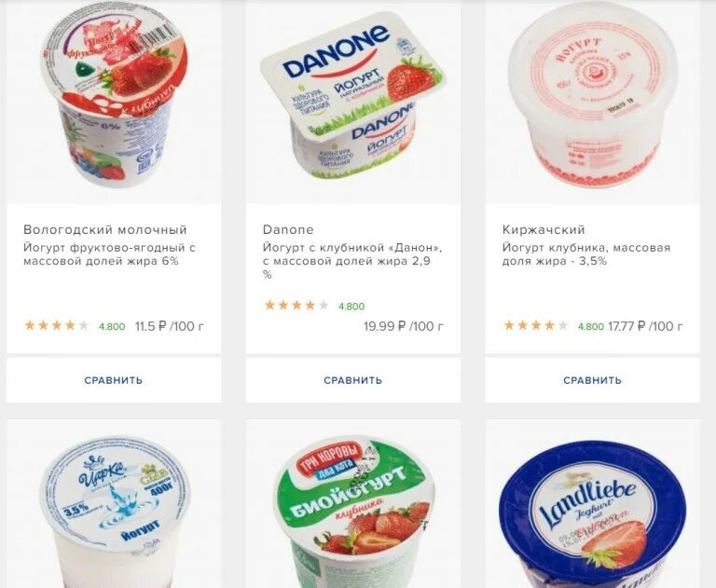716x588 pixels.
Task: Open the Вологодский молочный yogurt product image
Action: pyautogui.click(x=114, y=97)
